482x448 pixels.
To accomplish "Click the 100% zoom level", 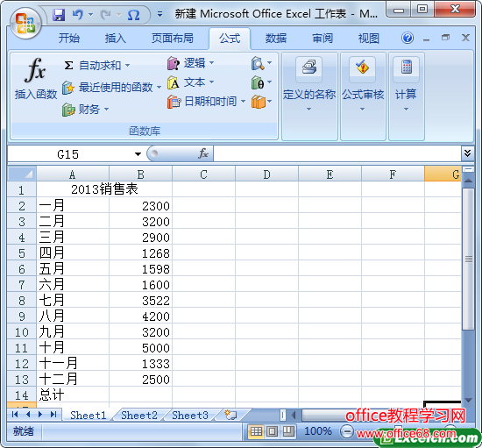I will pos(318,431).
